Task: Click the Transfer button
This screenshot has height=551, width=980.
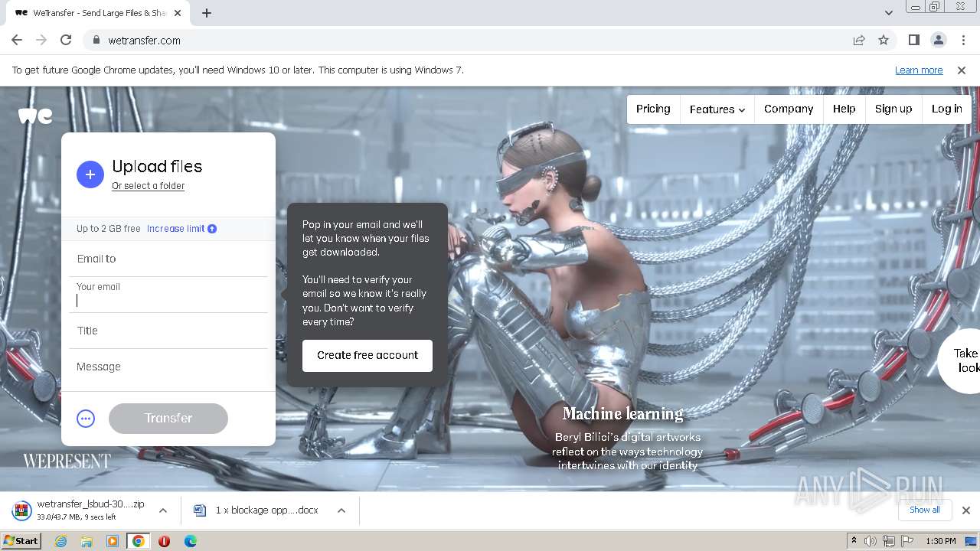Action: coord(168,419)
